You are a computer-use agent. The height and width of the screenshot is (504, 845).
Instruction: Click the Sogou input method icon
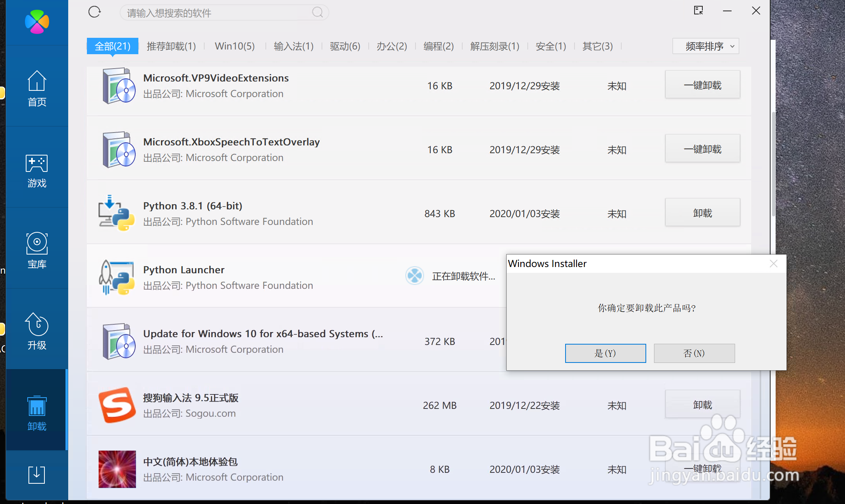(117, 405)
